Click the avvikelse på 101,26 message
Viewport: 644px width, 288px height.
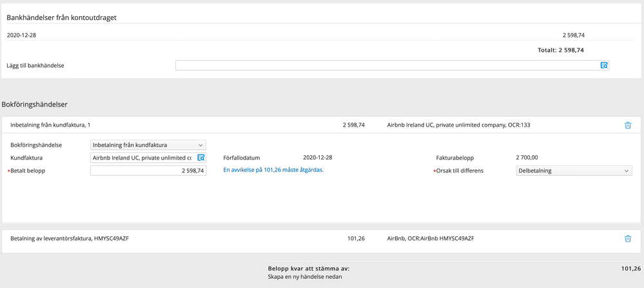click(x=273, y=170)
